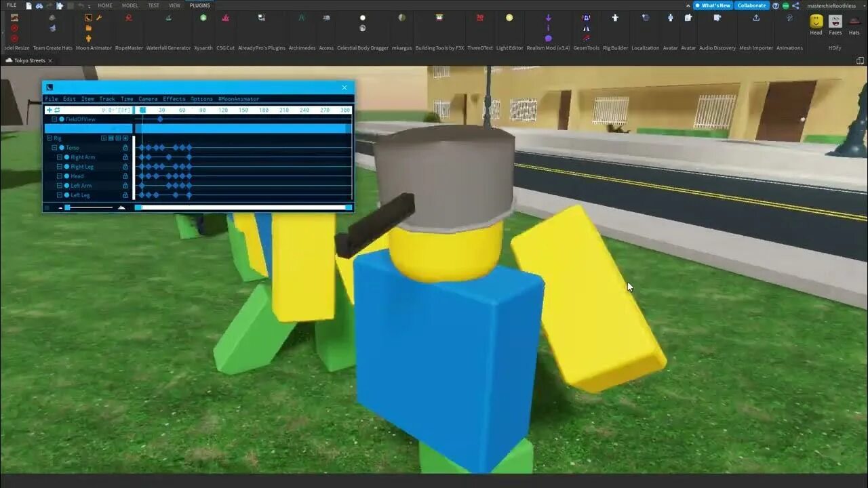The width and height of the screenshot is (868, 488).
Task: Click the Archimedes plugin icon
Action: tap(302, 18)
